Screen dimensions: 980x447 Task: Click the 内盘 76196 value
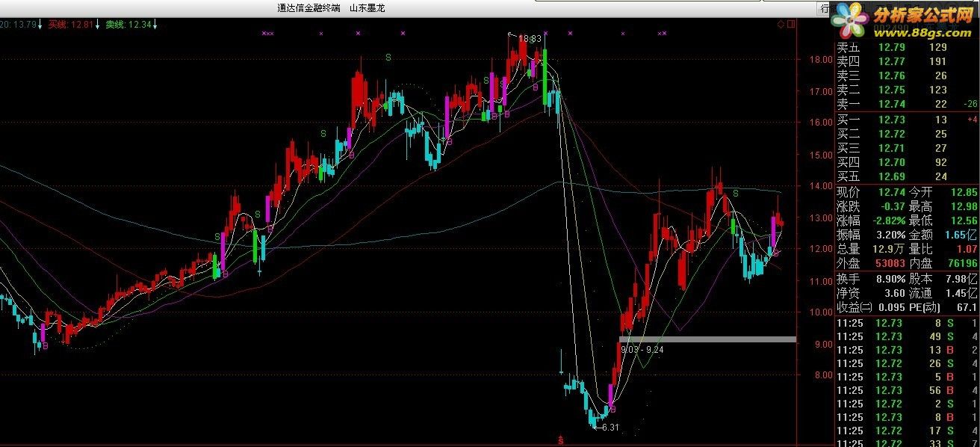pyautogui.click(x=964, y=263)
